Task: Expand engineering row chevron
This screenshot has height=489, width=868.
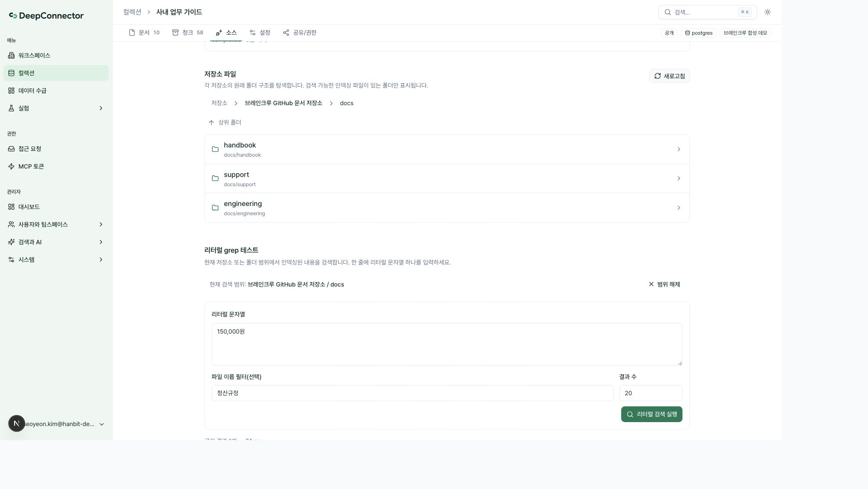Action: pyautogui.click(x=678, y=208)
